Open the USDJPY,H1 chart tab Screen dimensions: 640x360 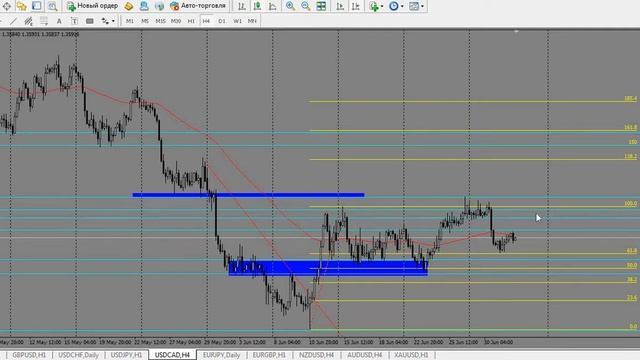pos(127,355)
